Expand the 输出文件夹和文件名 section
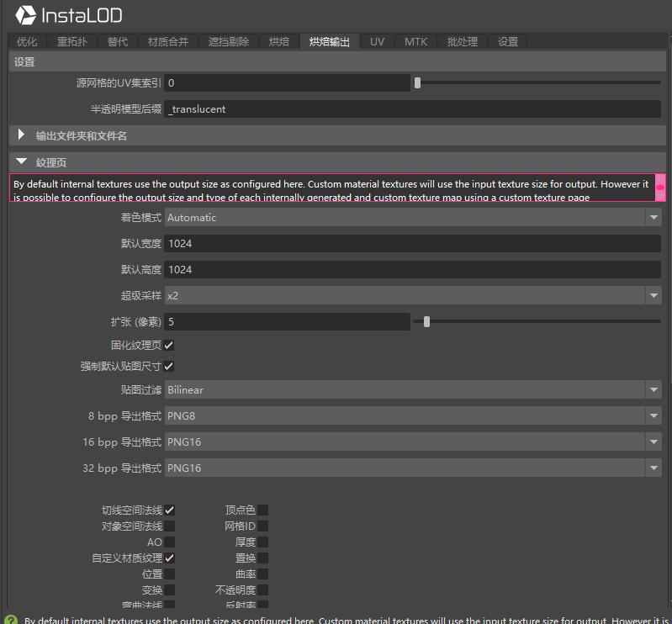672x624 pixels. click(x=22, y=135)
